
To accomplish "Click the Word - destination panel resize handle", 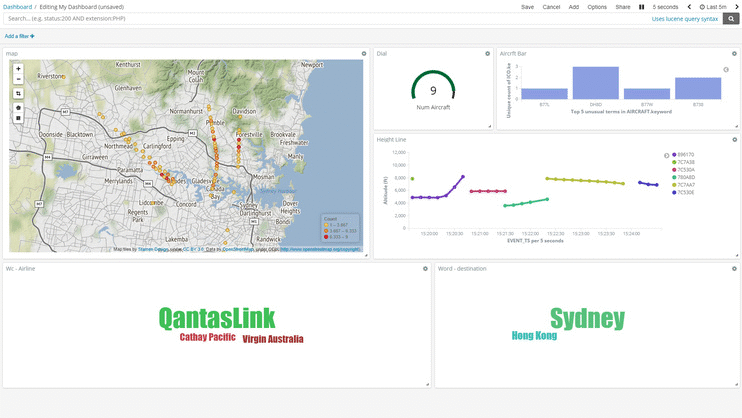I will (x=737, y=384).
